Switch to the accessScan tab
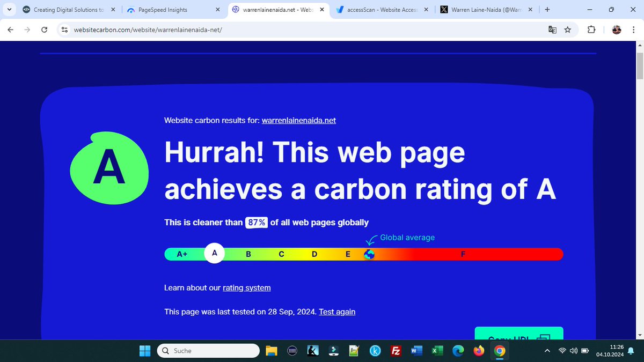644x362 pixels. click(x=381, y=9)
